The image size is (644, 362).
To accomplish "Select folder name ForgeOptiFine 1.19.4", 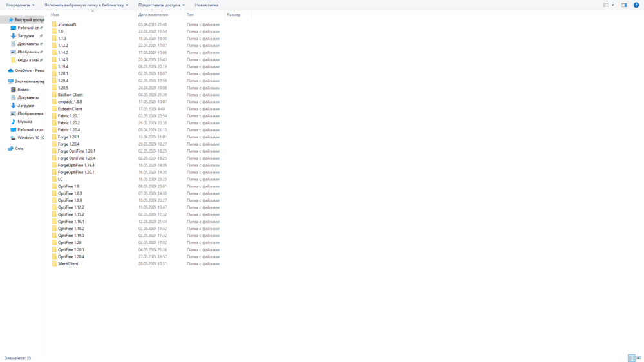I will [76, 165].
